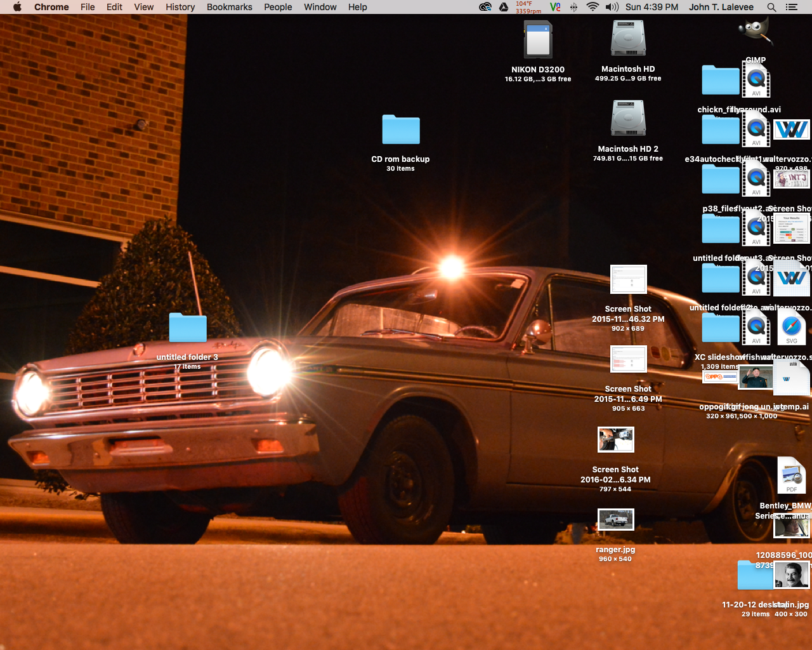Viewport: 812px width, 650px height.
Task: Select the XC slideshow folder icon
Action: (721, 328)
